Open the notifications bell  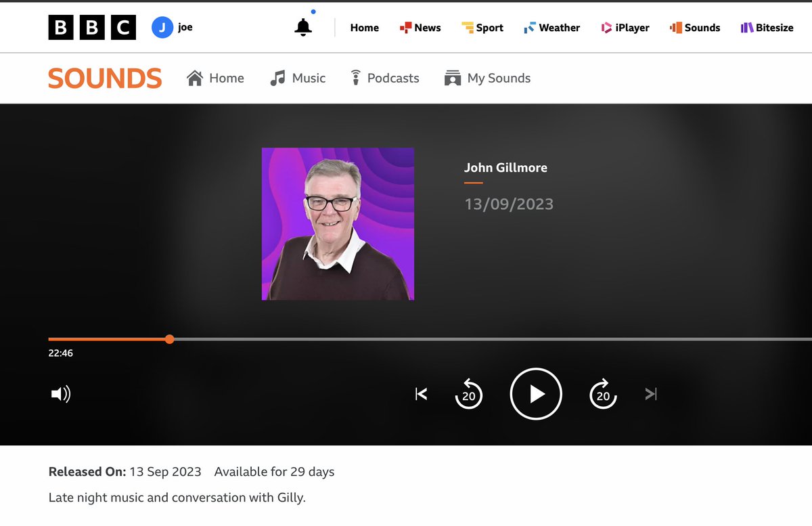303,27
